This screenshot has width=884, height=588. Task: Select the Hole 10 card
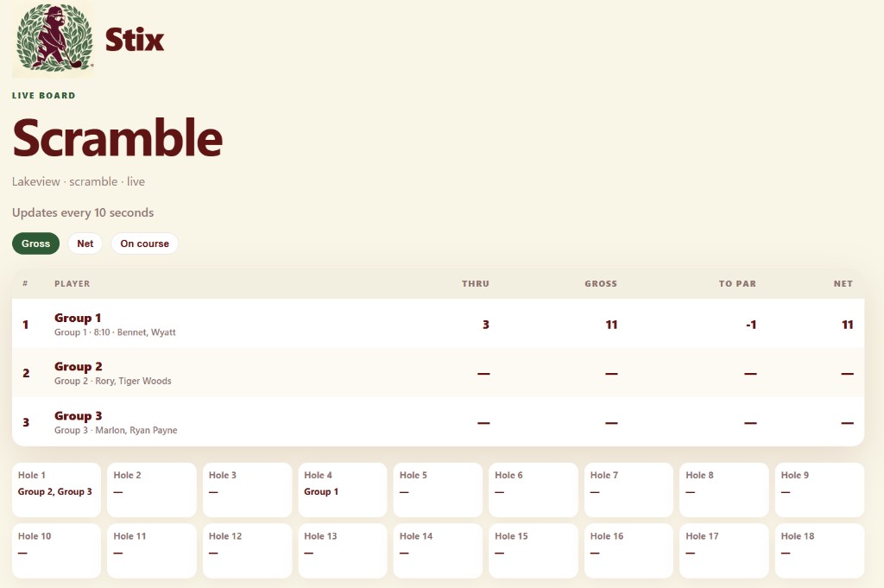tap(56, 551)
